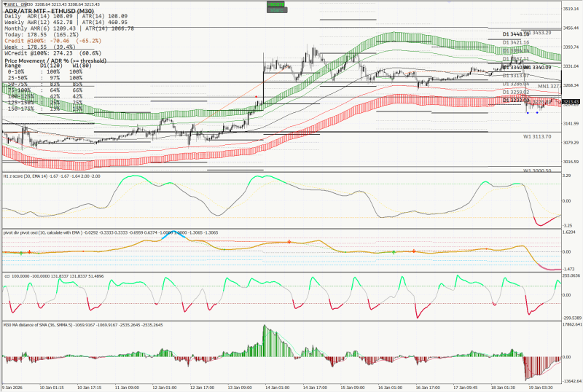Click the green z-score button
This screenshot has height=392, width=583.
[277, 4]
